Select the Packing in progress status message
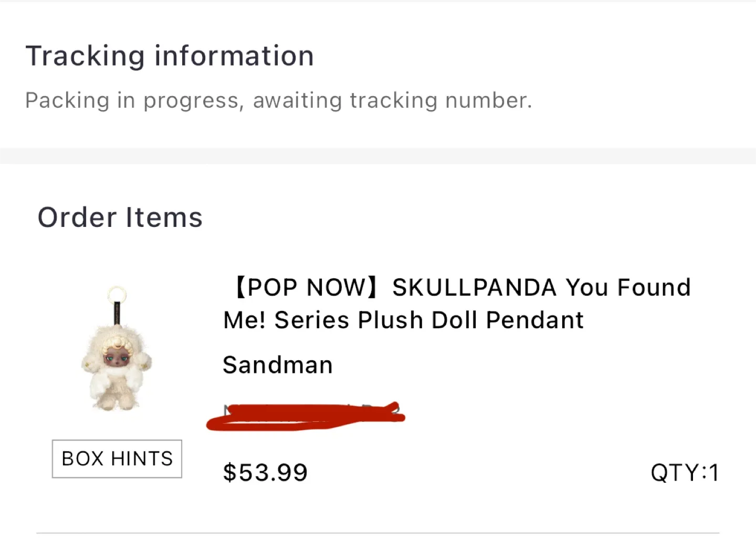 click(x=279, y=100)
